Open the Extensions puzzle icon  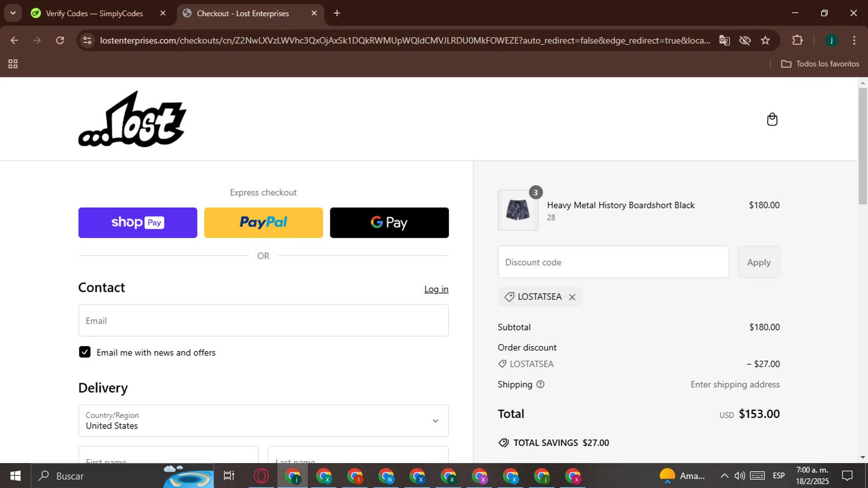(797, 41)
